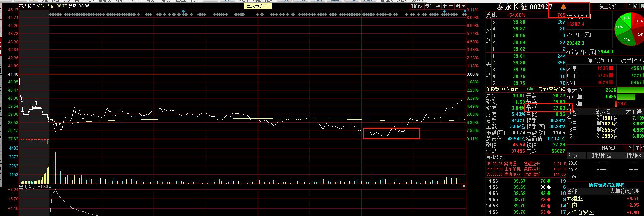Click the orange alert bell icon
The image size is (644, 216).
563,7
